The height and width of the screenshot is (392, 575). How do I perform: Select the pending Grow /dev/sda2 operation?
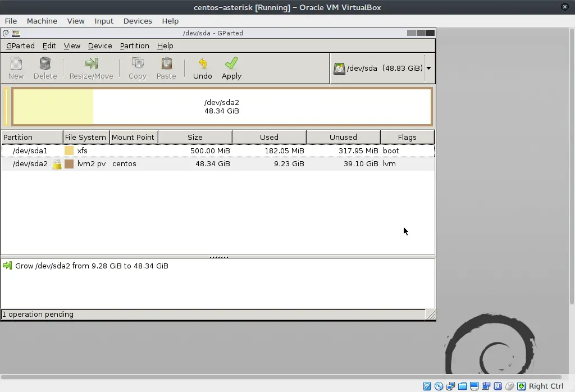pyautogui.click(x=92, y=266)
